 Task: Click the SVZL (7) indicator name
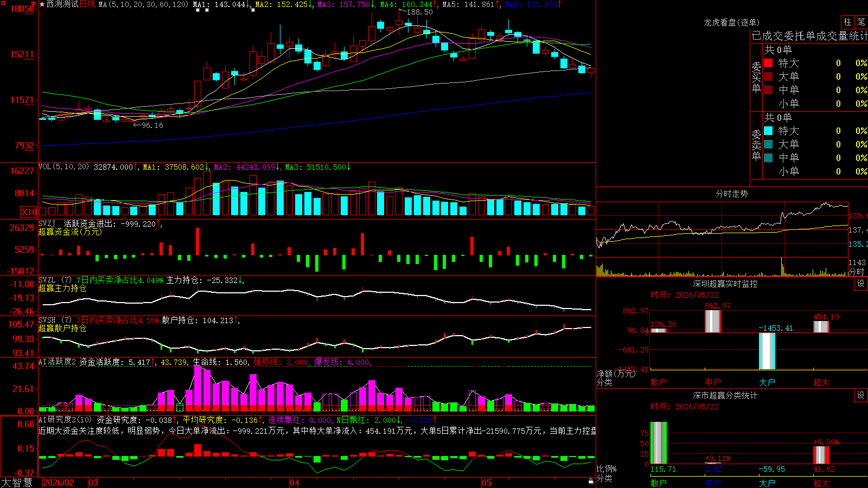[x=55, y=280]
